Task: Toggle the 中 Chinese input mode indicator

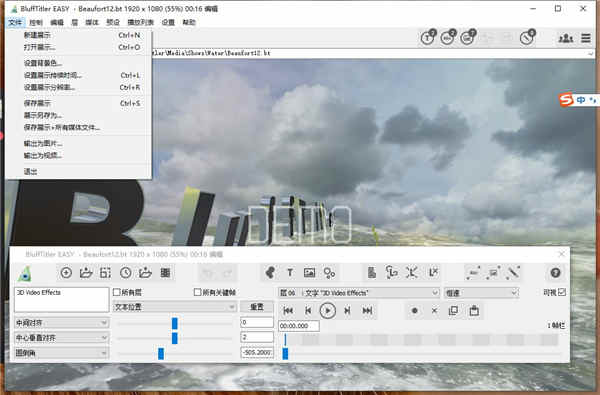Action: tap(580, 100)
